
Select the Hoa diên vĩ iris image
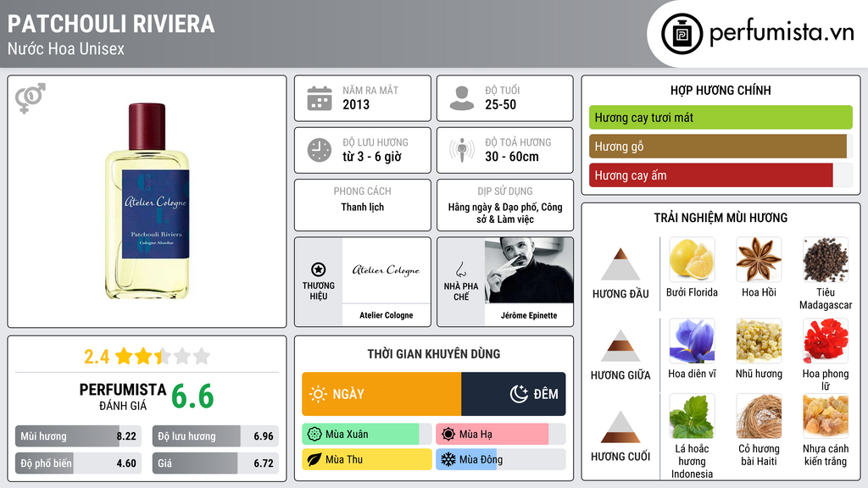pos(692,341)
